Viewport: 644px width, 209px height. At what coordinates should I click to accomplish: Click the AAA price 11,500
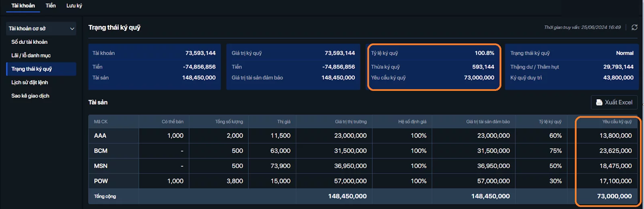pos(280,136)
